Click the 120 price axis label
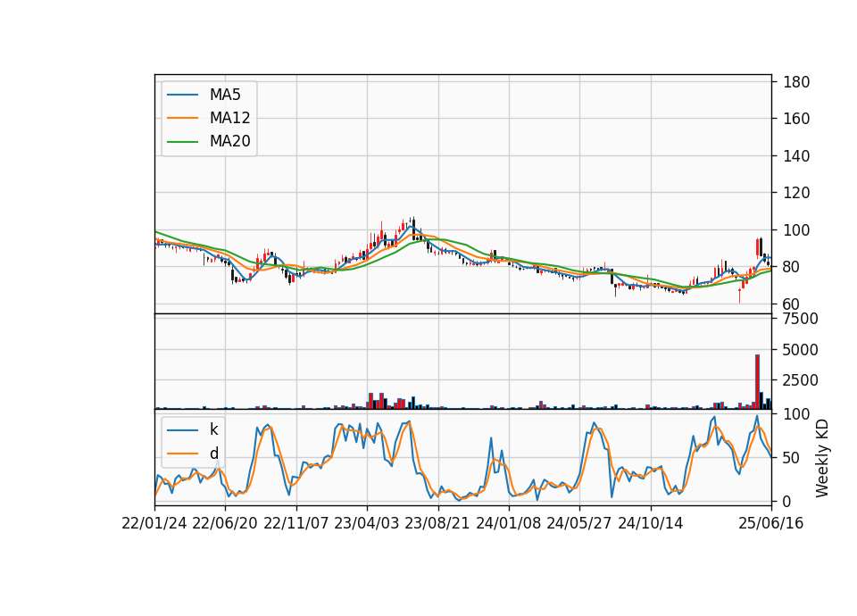The image size is (857, 616). tap(795, 193)
